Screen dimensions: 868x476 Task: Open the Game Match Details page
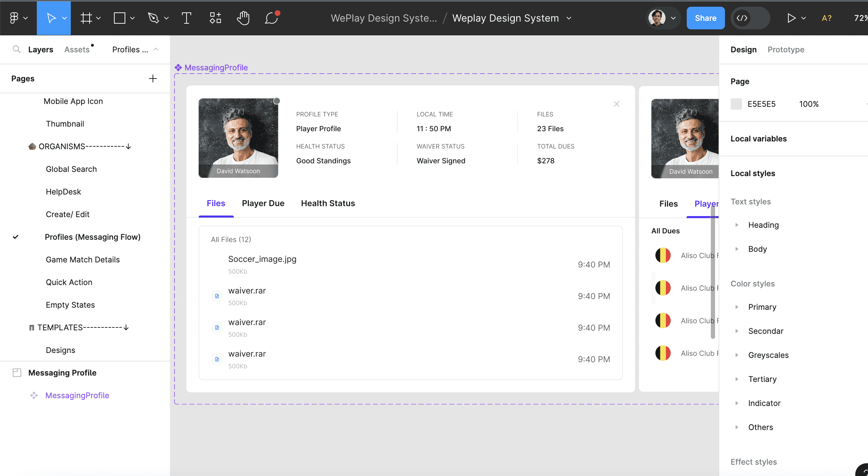(82, 260)
